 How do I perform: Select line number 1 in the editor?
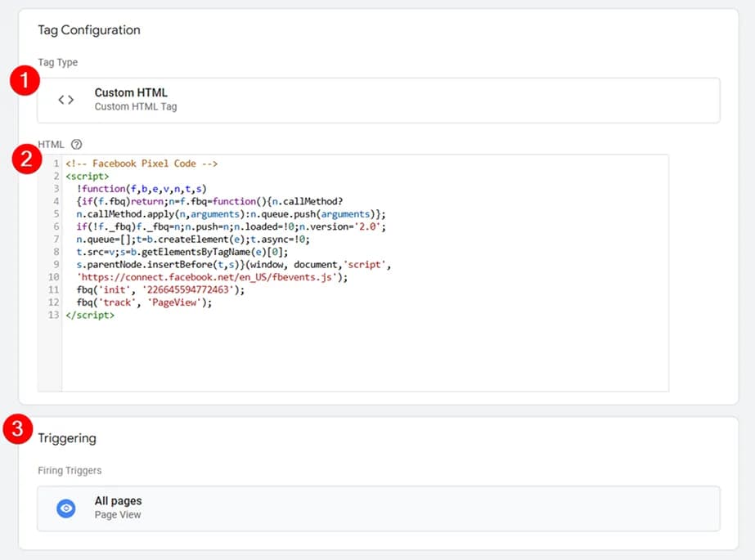pyautogui.click(x=56, y=163)
